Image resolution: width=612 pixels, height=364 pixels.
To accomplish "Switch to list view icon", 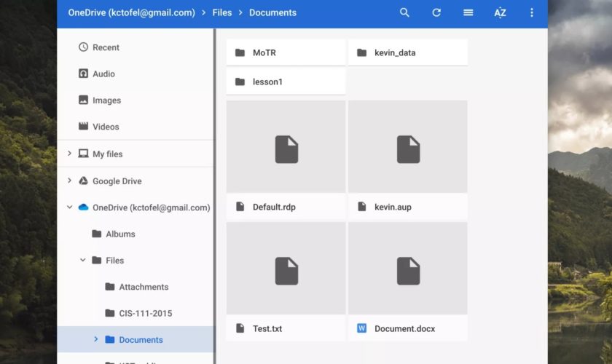I will (x=468, y=12).
